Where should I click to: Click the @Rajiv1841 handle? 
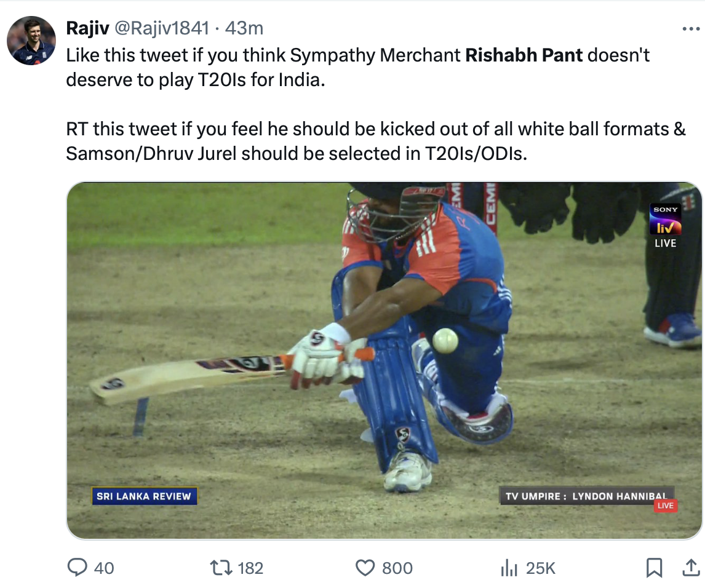pos(162,28)
